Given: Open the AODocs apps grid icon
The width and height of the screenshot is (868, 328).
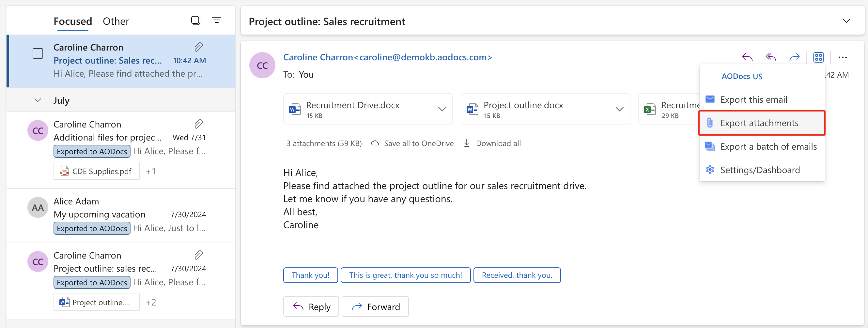Looking at the screenshot, I should tap(818, 57).
